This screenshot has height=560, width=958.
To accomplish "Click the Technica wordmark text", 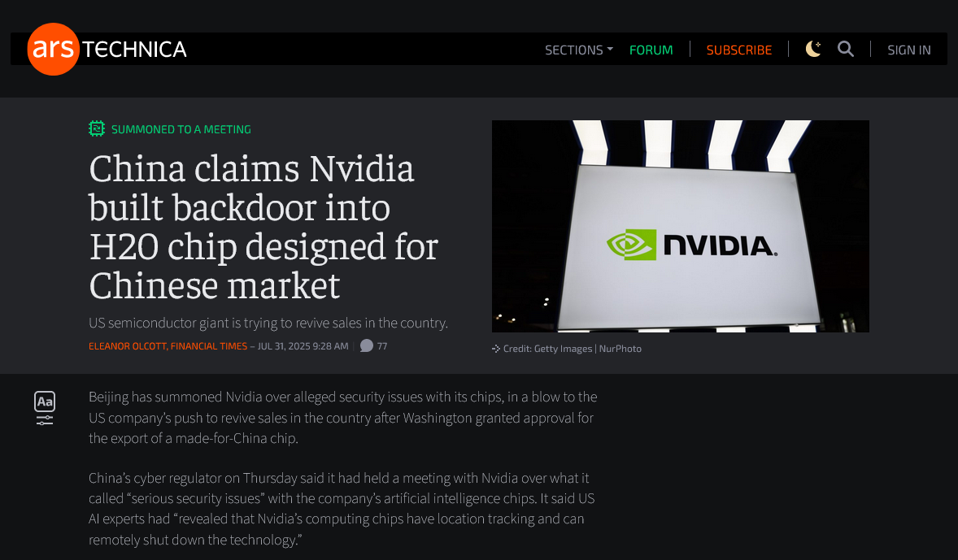I will coord(134,50).
